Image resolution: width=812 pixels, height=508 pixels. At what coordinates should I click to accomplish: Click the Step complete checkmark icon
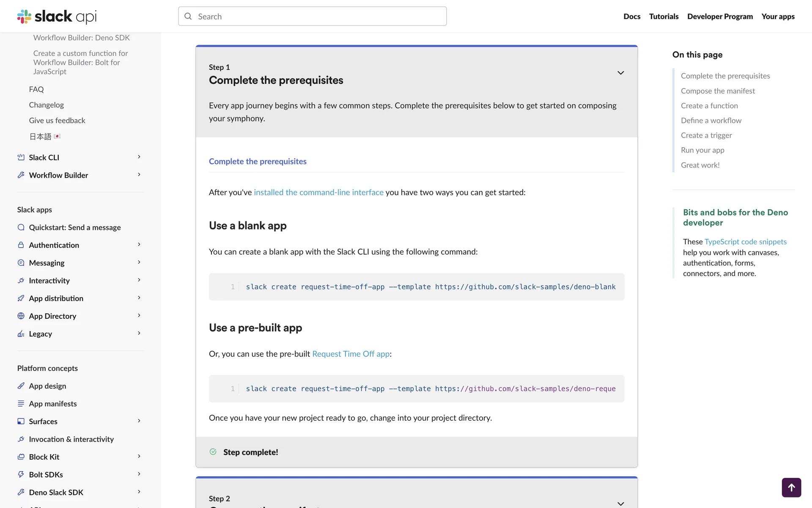tap(213, 452)
